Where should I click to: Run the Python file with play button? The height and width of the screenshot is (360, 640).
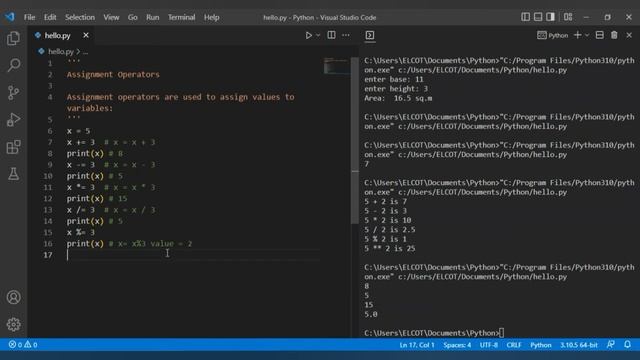[309, 36]
